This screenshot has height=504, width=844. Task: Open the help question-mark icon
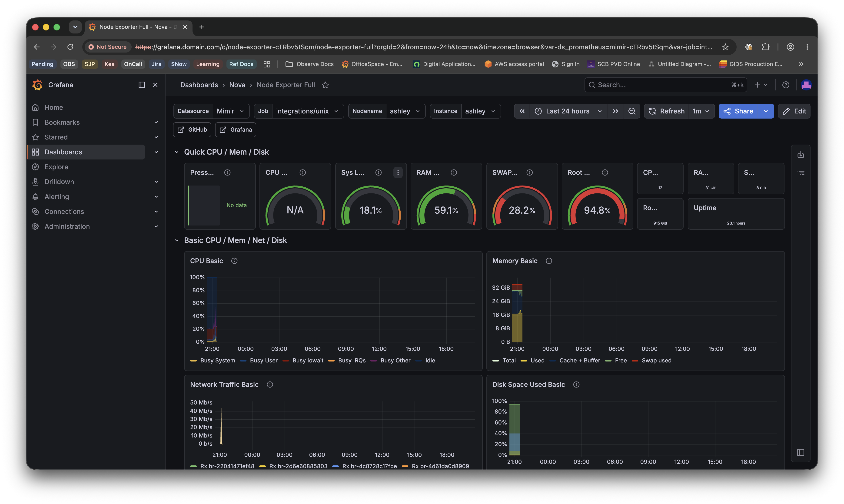click(786, 85)
